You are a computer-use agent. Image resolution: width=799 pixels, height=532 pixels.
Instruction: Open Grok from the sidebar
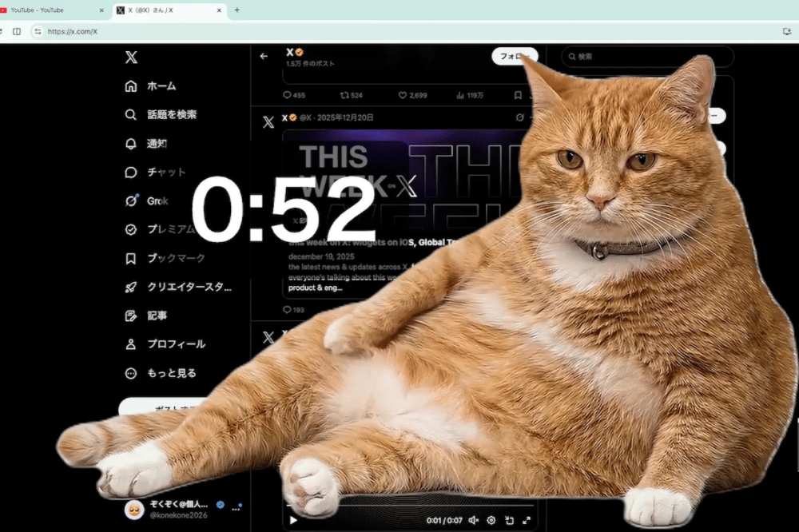coord(146,200)
